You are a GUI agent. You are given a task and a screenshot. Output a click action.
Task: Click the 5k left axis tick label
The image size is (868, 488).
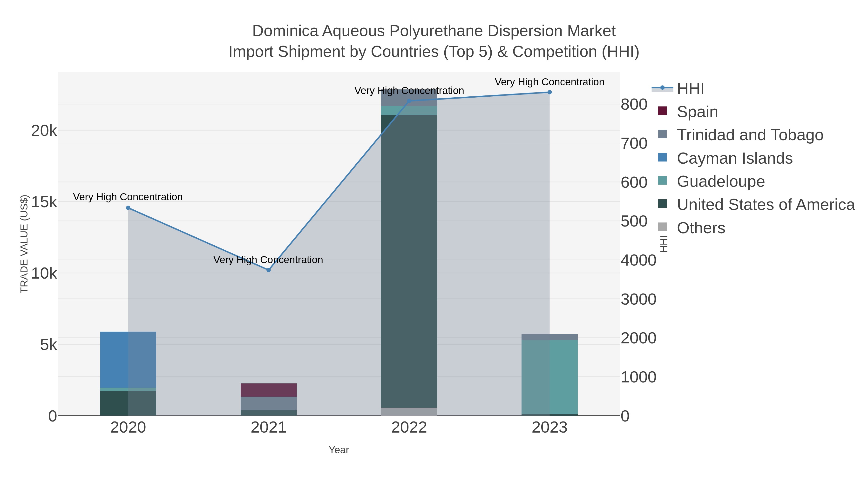coord(48,345)
